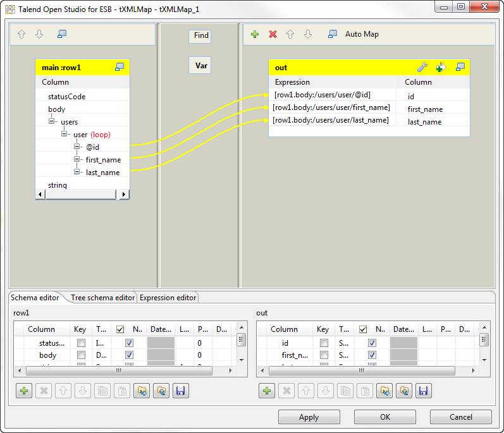Image resolution: width=504 pixels, height=433 pixels.
Task: Switch to the Tree schema editor tab
Action: point(102,298)
